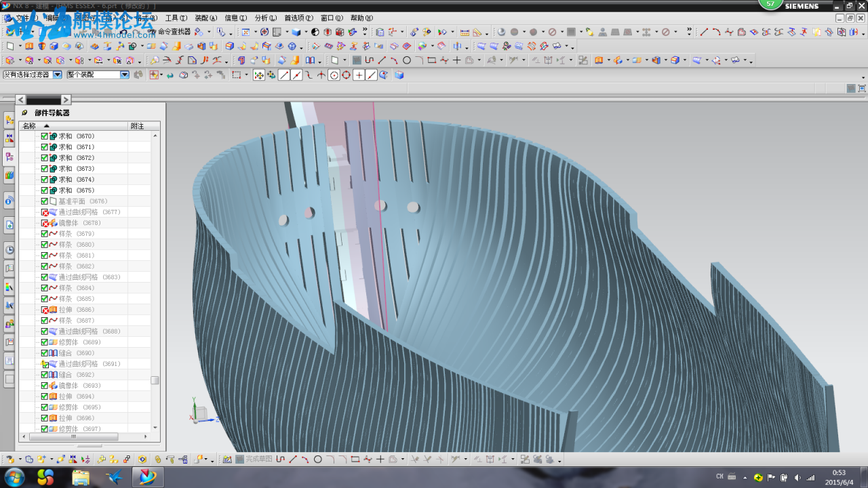The width and height of the screenshot is (868, 488).
Task: Click the quadrant point snap icon
Action: pyautogui.click(x=346, y=75)
